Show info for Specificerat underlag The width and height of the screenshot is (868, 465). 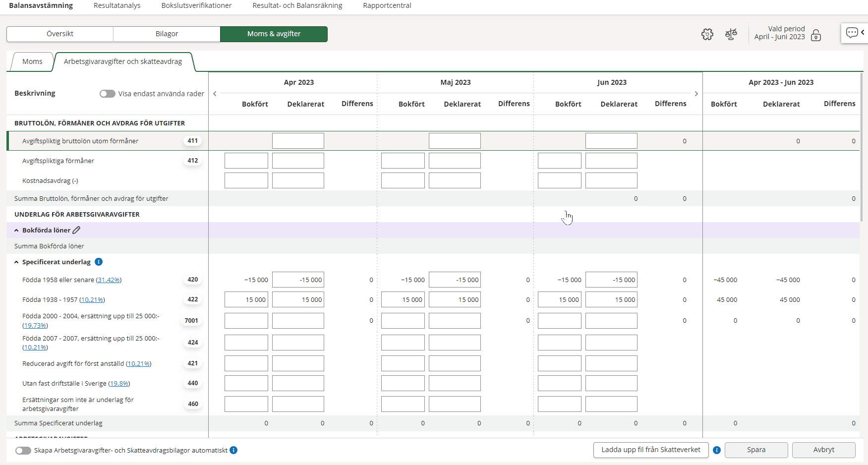point(99,262)
